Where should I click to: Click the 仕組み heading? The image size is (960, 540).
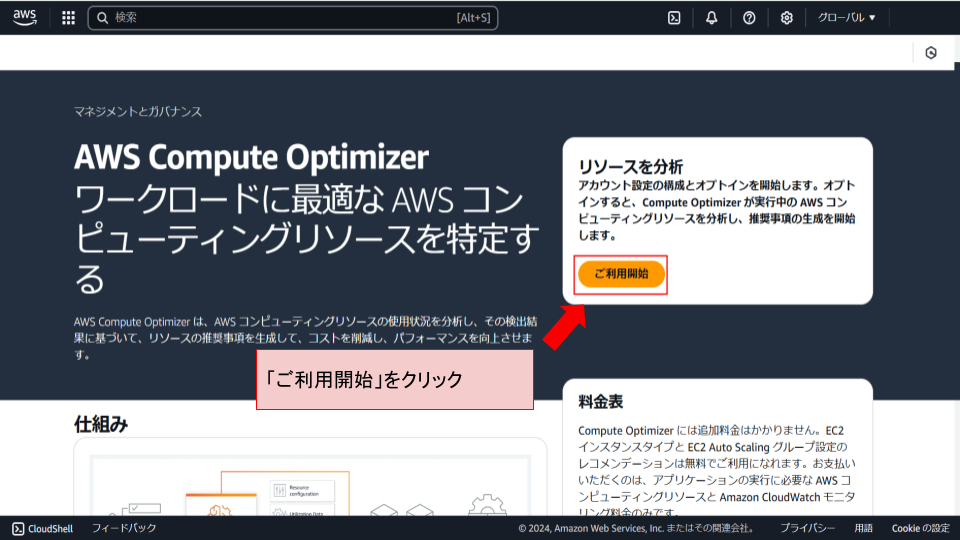(101, 424)
